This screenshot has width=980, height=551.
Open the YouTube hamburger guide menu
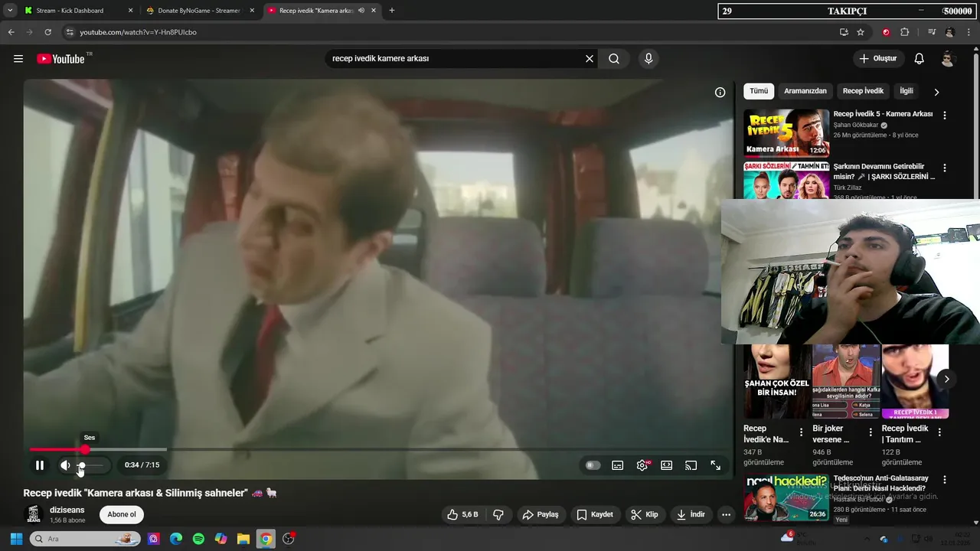[x=18, y=59]
